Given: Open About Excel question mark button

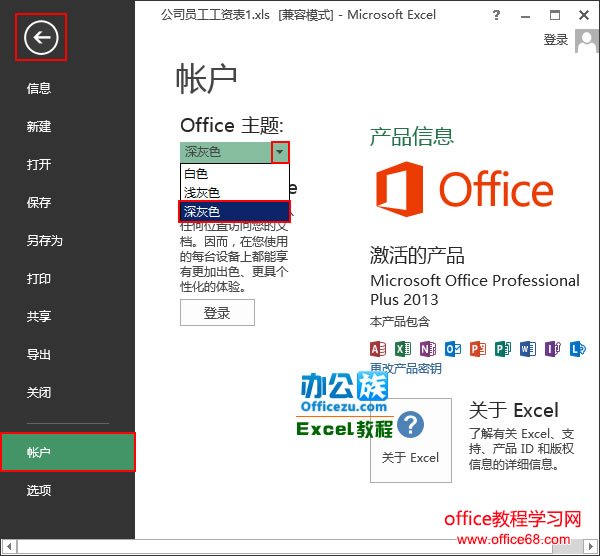Looking at the screenshot, I should pos(411,440).
